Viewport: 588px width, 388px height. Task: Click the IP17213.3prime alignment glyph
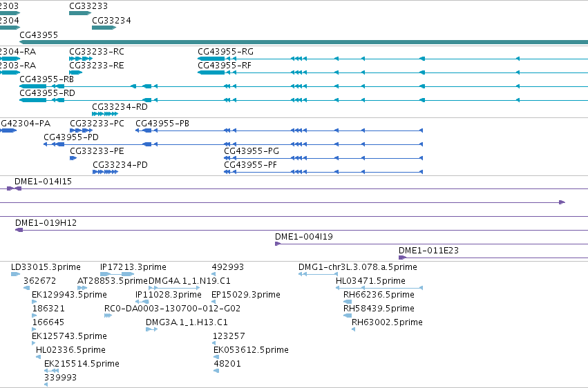click(x=117, y=275)
